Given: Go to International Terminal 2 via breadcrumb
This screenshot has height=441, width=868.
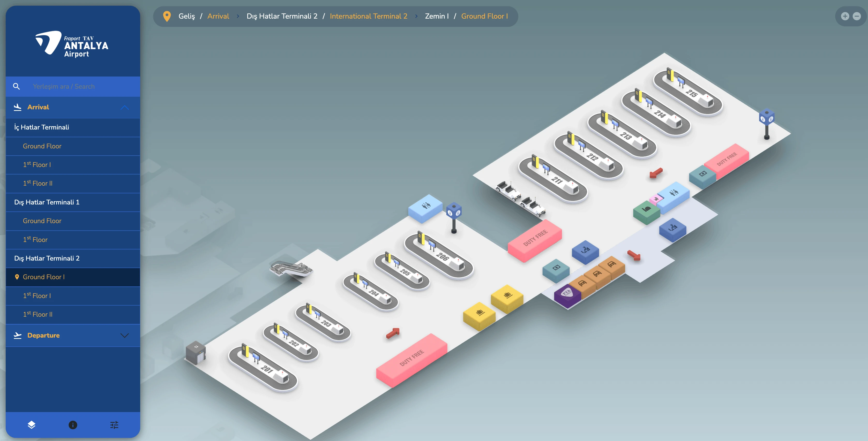Looking at the screenshot, I should [369, 16].
